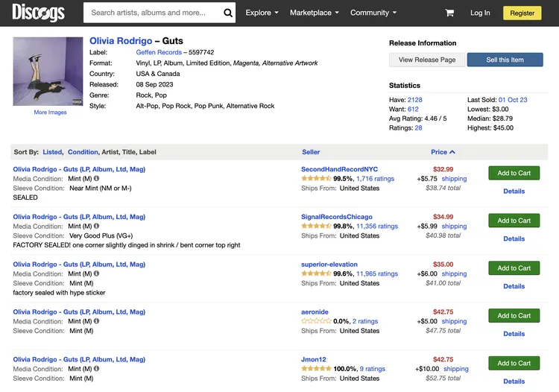This screenshot has height=392, width=559.
Task: View the 11,356 ratings link
Action: [x=377, y=226]
